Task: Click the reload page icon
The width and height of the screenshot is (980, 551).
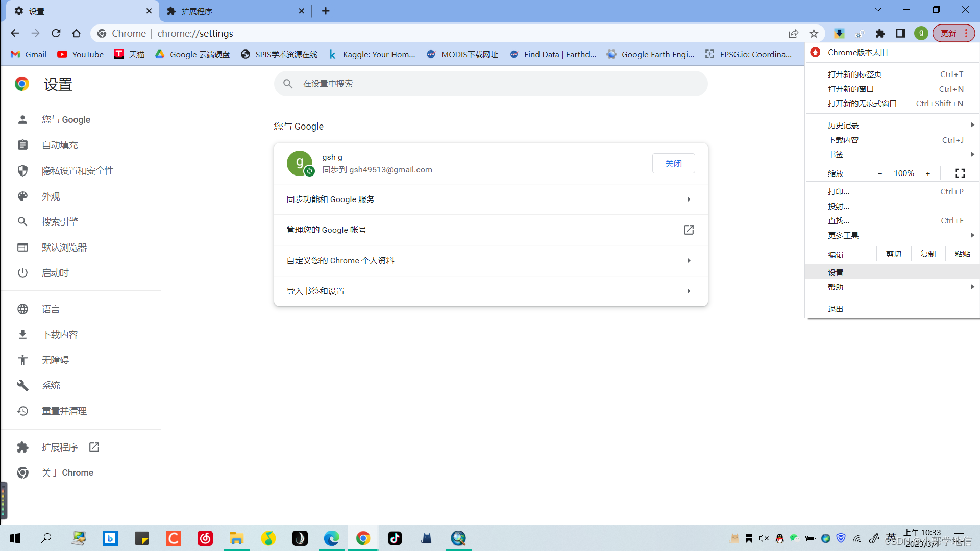Action: coord(56,33)
